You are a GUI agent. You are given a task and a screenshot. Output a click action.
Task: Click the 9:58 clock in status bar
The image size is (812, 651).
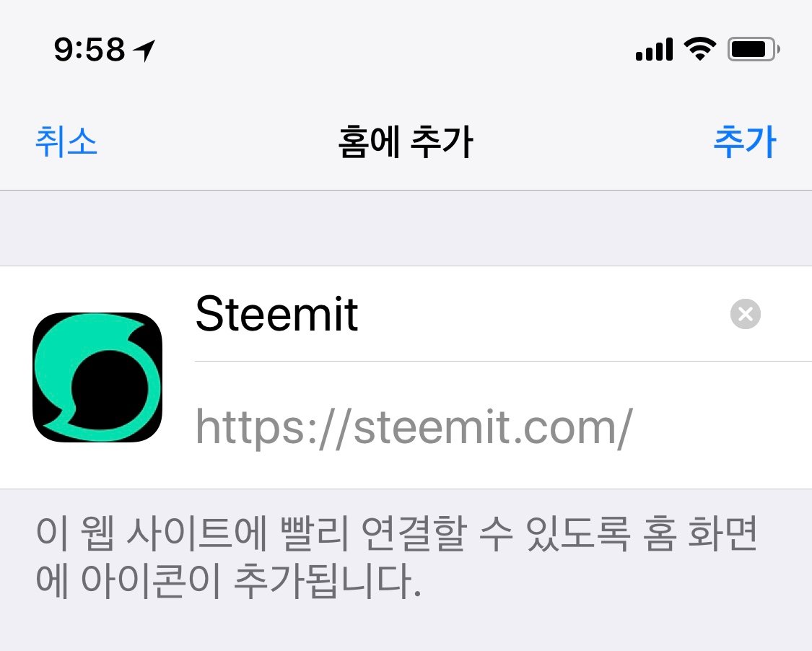[90, 50]
